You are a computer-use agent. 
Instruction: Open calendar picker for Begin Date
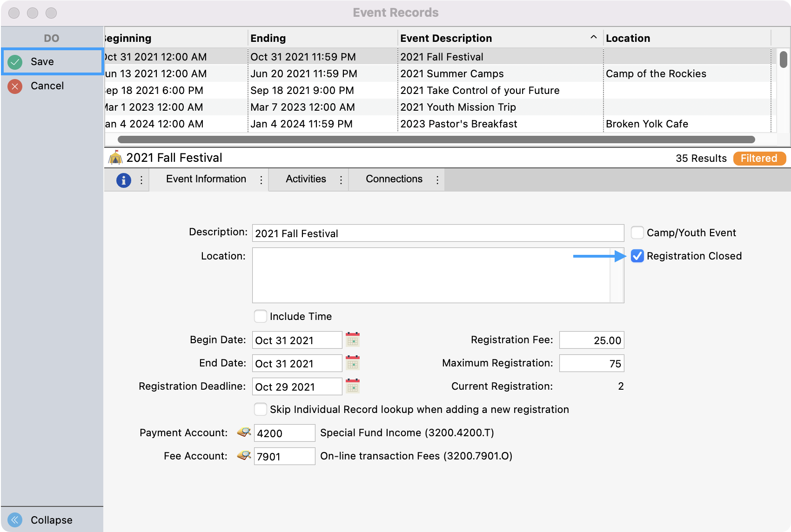(353, 340)
